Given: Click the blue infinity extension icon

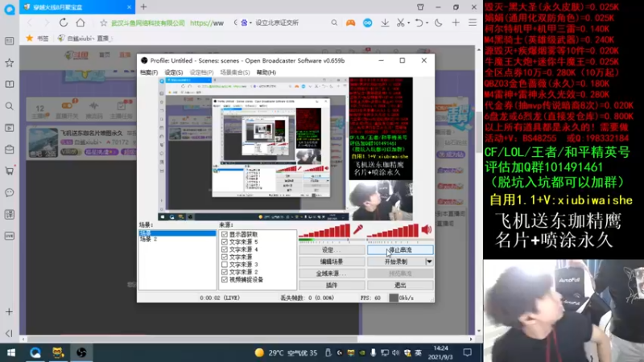Looking at the screenshot, I should [x=368, y=23].
